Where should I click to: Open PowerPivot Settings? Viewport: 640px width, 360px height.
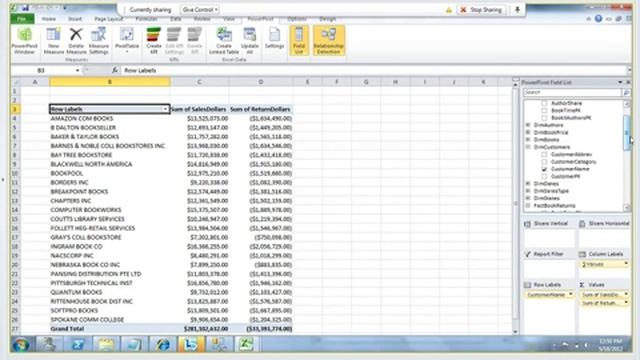click(x=274, y=39)
